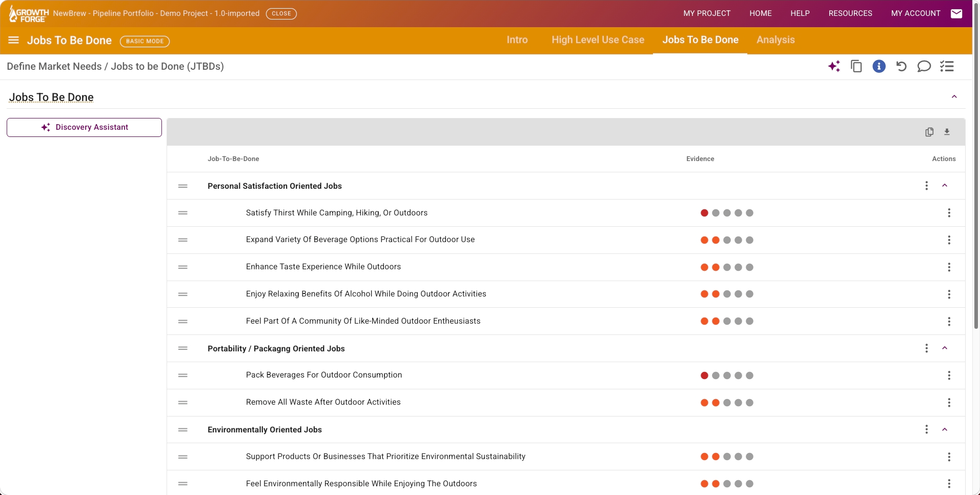This screenshot has width=980, height=495.
Task: Open MY ACCOUNT in top navigation
Action: (916, 13)
